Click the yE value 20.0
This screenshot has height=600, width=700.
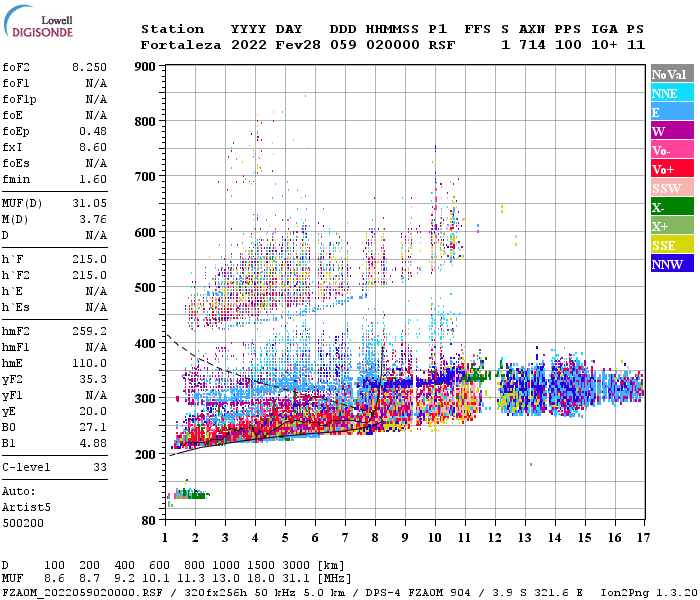tap(93, 412)
